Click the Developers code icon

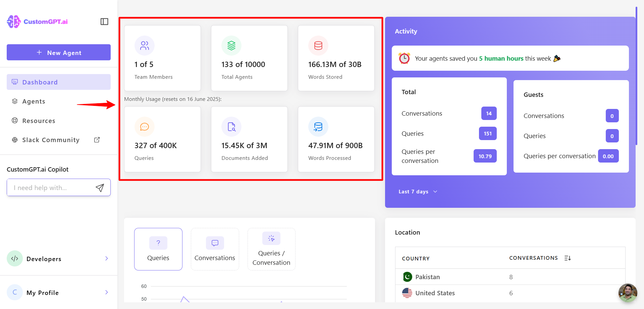[x=15, y=258]
